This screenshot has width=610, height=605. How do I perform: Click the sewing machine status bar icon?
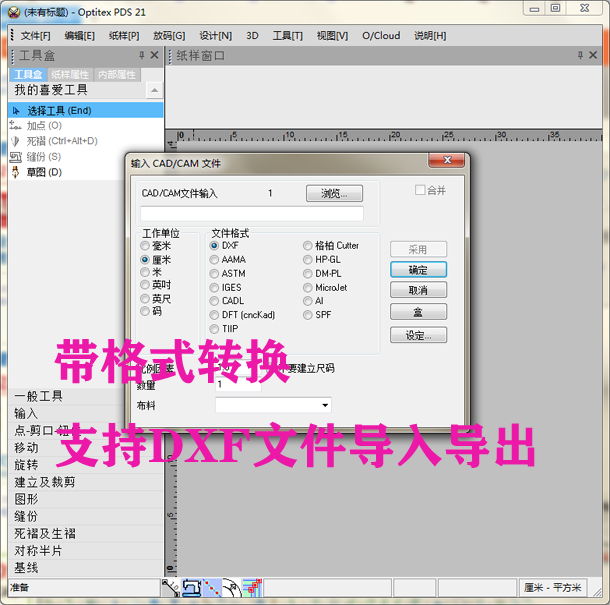(191, 588)
